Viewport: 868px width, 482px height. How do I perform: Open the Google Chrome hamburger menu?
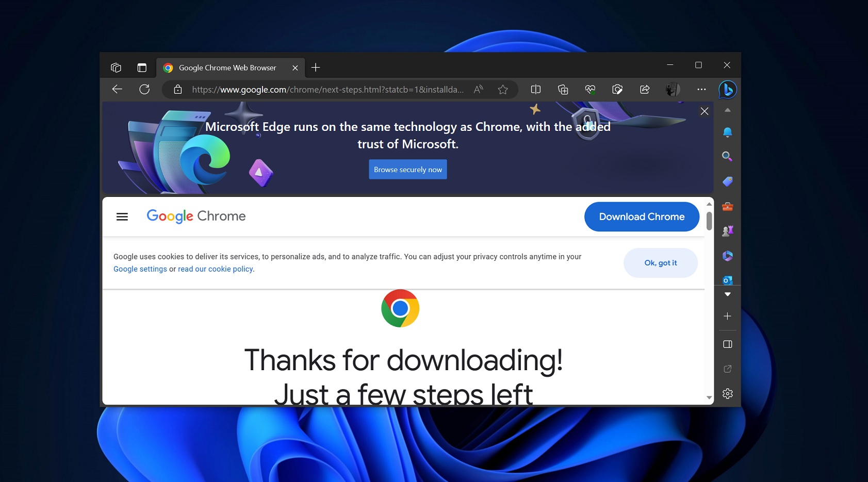pyautogui.click(x=122, y=217)
